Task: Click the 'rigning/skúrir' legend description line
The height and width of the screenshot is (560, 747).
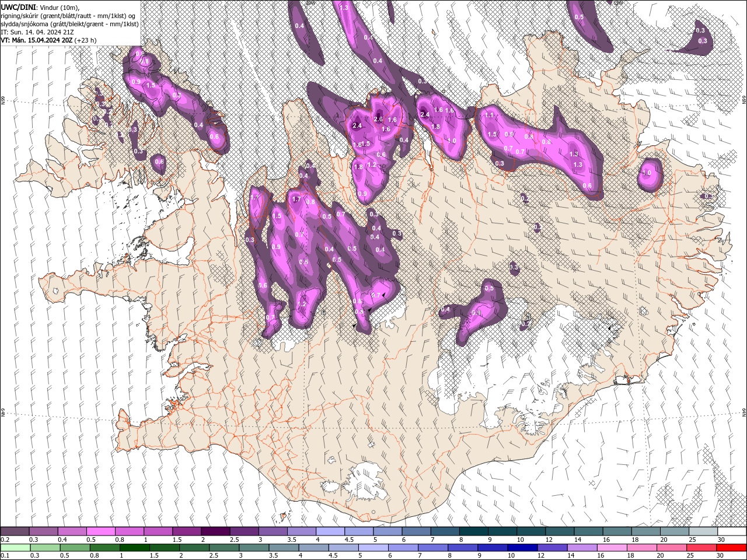Action: pos(69,16)
